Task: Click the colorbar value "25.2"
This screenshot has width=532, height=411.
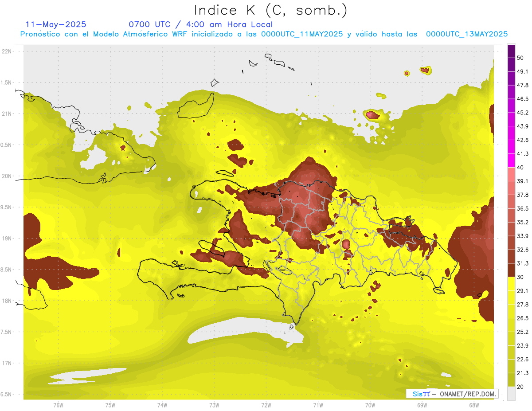Action: coord(522,332)
